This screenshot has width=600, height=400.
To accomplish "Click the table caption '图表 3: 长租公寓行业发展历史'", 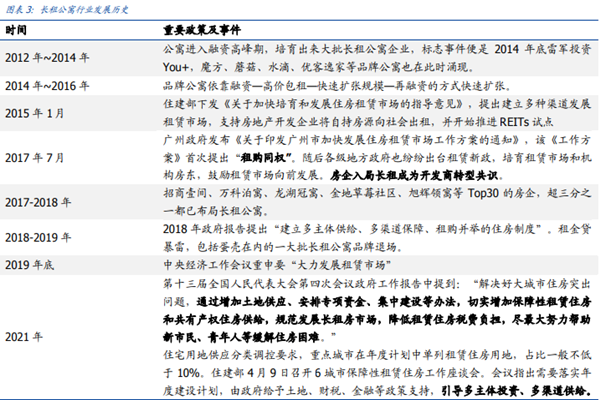I will point(67,9).
